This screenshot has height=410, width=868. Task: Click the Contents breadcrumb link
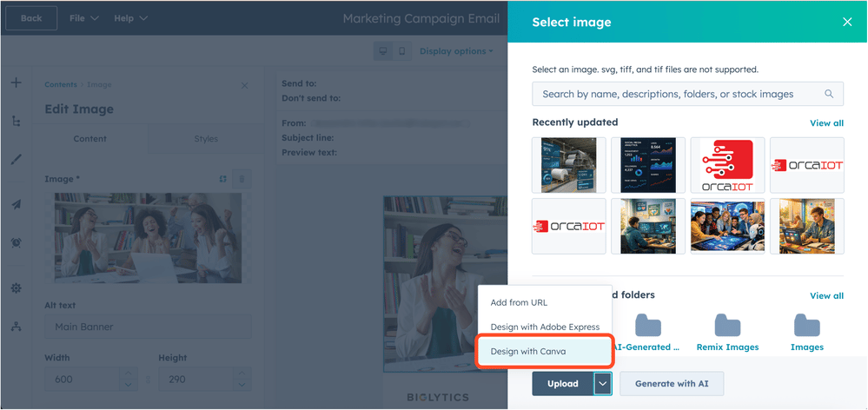click(61, 84)
